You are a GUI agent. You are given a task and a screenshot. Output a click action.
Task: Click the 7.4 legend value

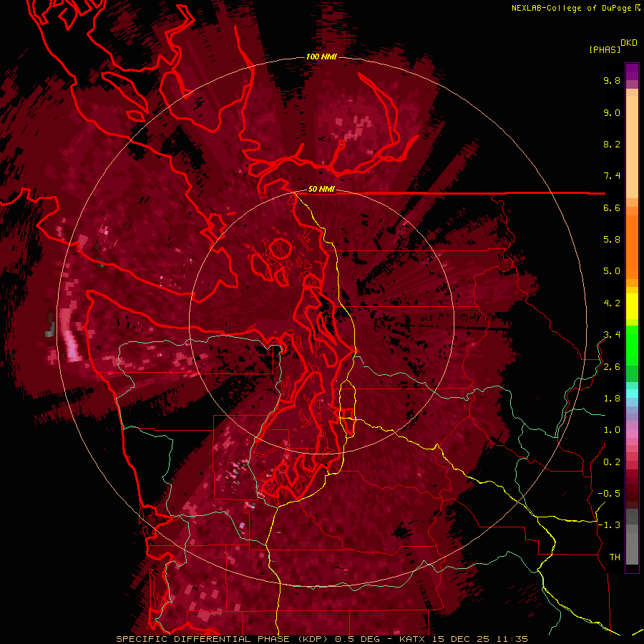(x=612, y=176)
